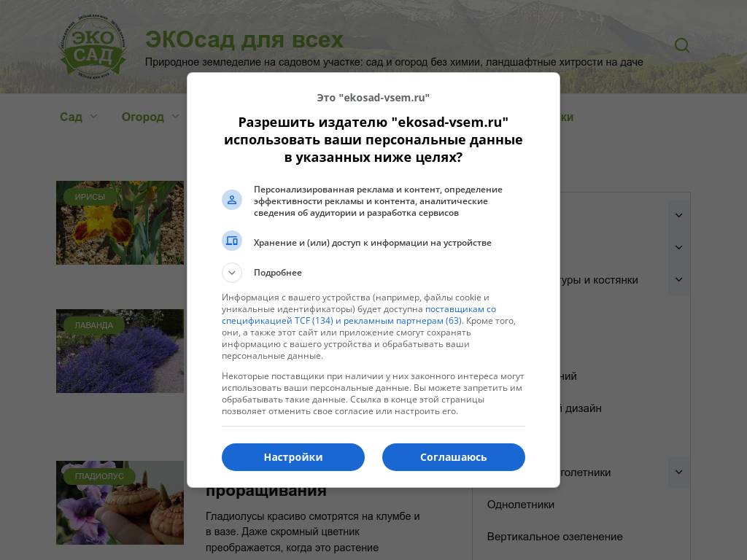
Task: Open the Сад menu dropdown
Action: [79, 117]
